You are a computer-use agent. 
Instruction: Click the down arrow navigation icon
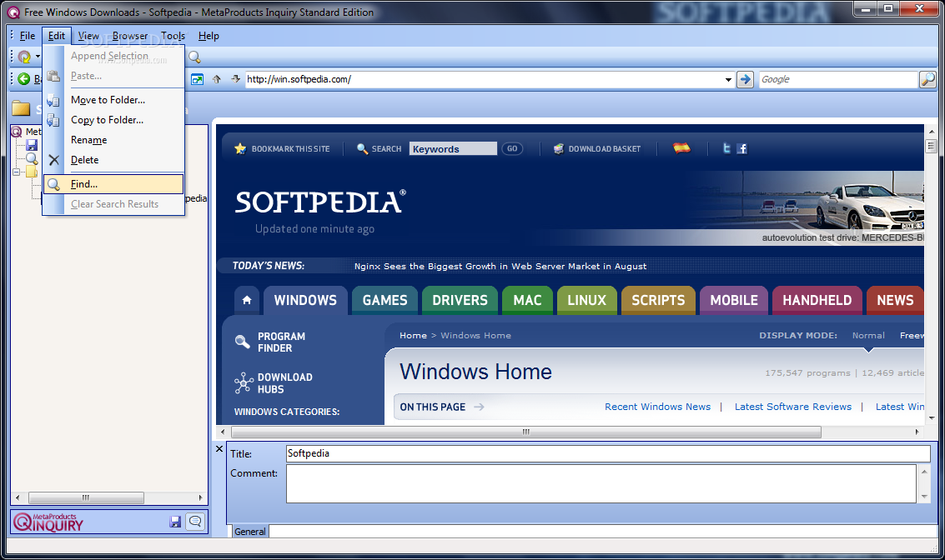[236, 79]
